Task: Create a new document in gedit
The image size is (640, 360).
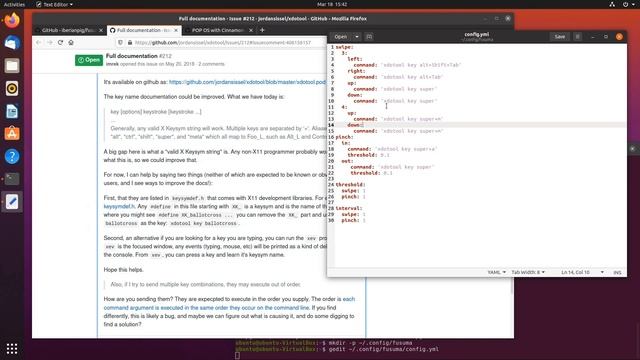Action: (369, 37)
